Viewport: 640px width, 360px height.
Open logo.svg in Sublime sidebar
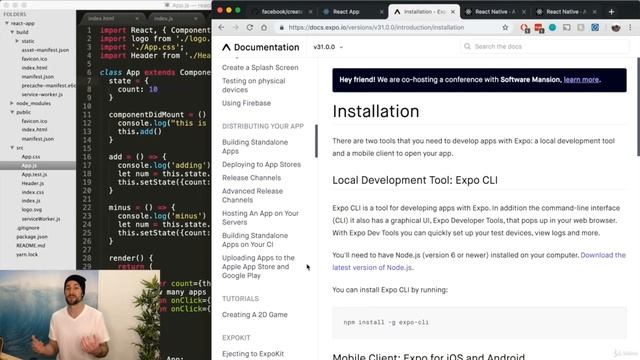32,209
